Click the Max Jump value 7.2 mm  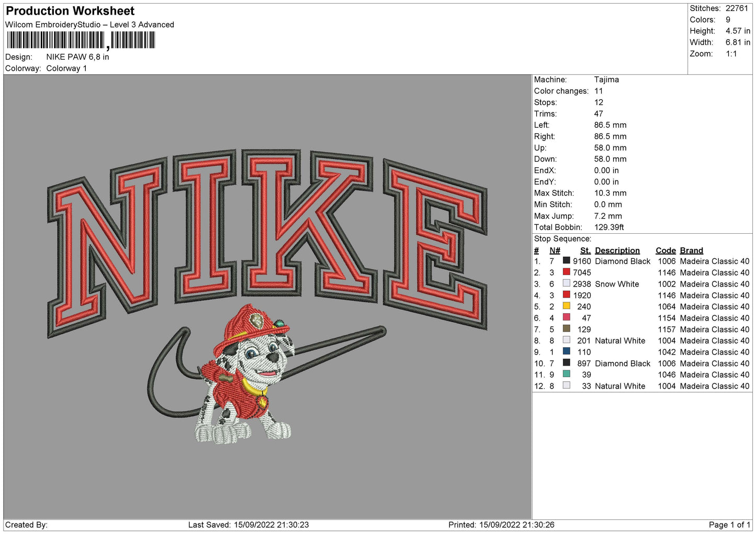point(608,216)
